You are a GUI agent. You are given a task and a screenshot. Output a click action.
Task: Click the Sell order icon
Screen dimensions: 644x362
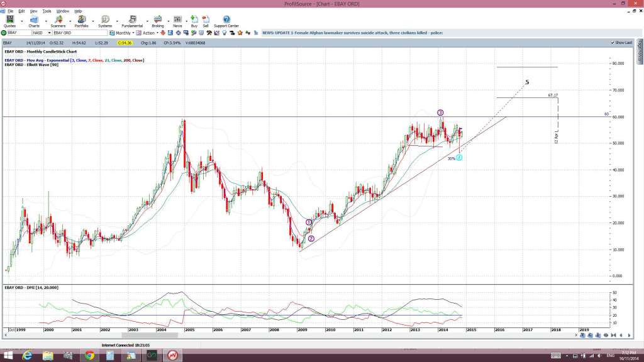(206, 21)
